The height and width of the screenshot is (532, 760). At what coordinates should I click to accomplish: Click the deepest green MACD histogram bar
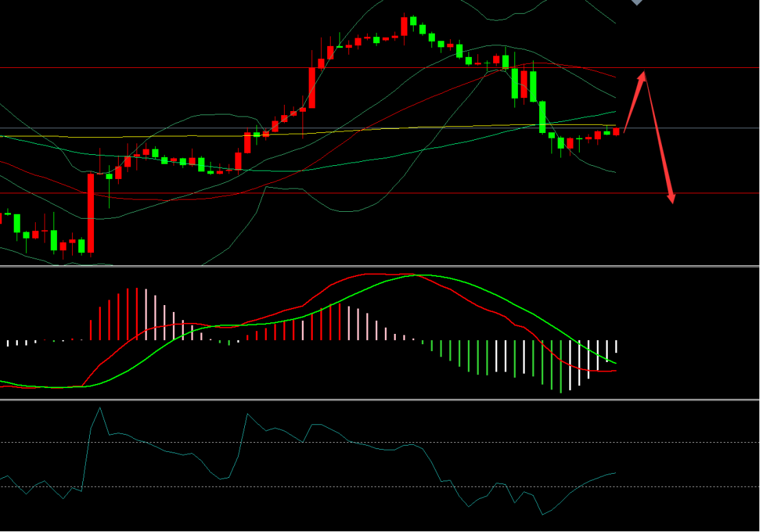(561, 366)
